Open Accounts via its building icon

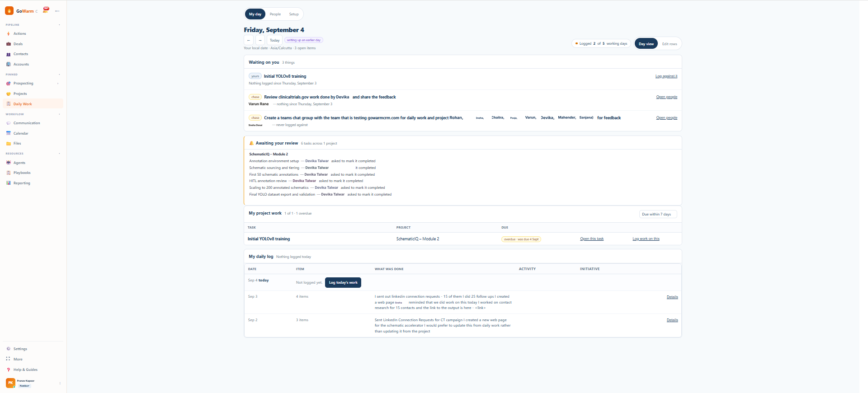point(8,64)
